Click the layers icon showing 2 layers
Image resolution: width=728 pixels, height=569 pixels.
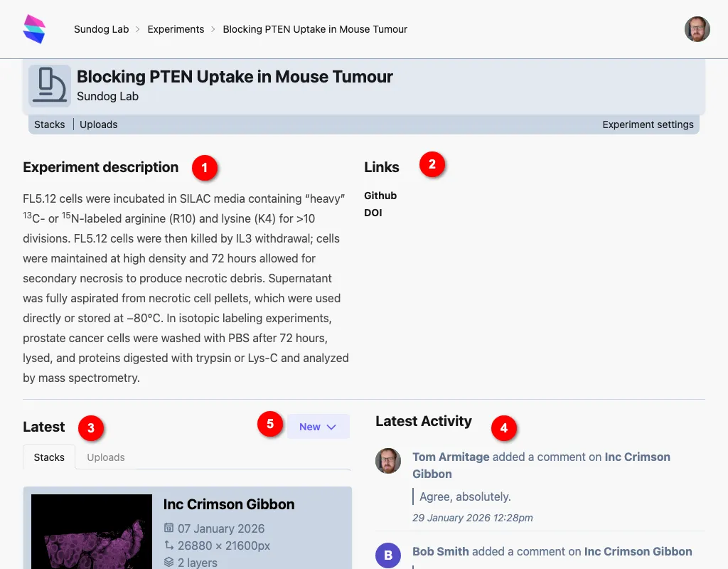point(171,561)
